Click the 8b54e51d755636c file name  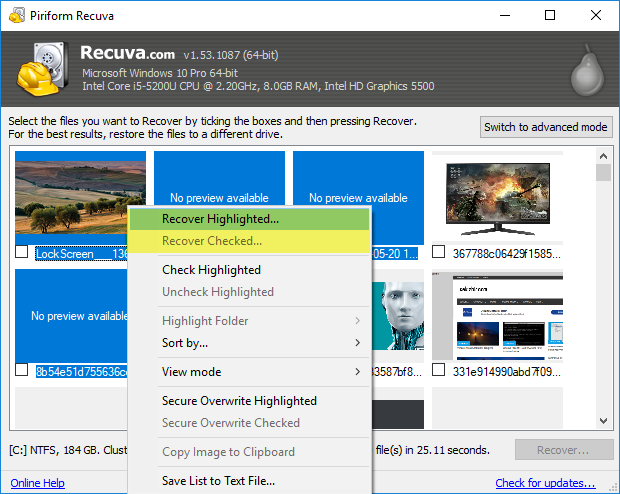81,372
